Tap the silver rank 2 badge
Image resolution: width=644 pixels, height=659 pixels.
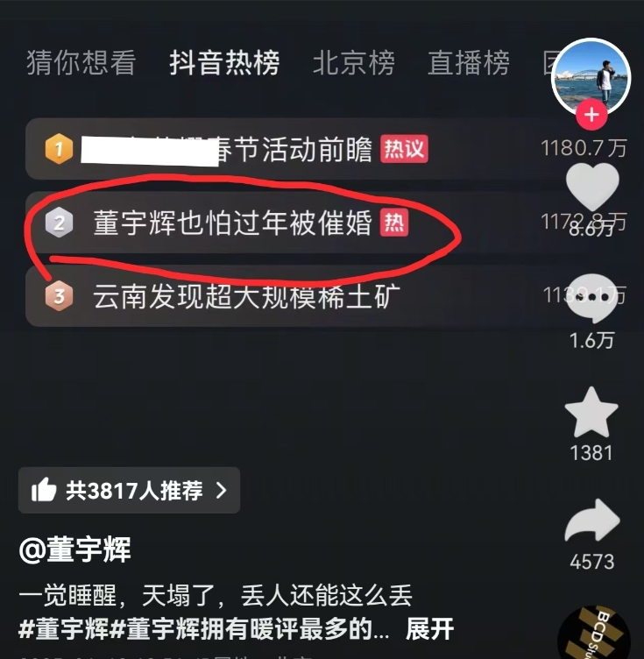(59, 223)
